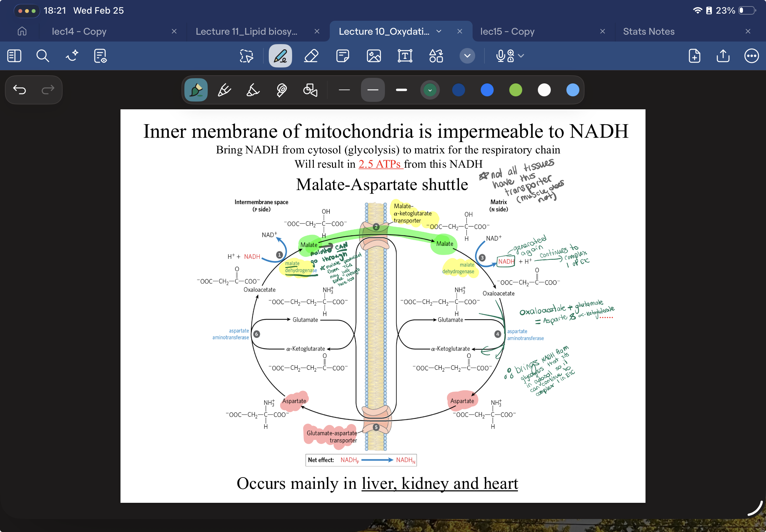Open the more options ellipsis menu

pos(751,56)
